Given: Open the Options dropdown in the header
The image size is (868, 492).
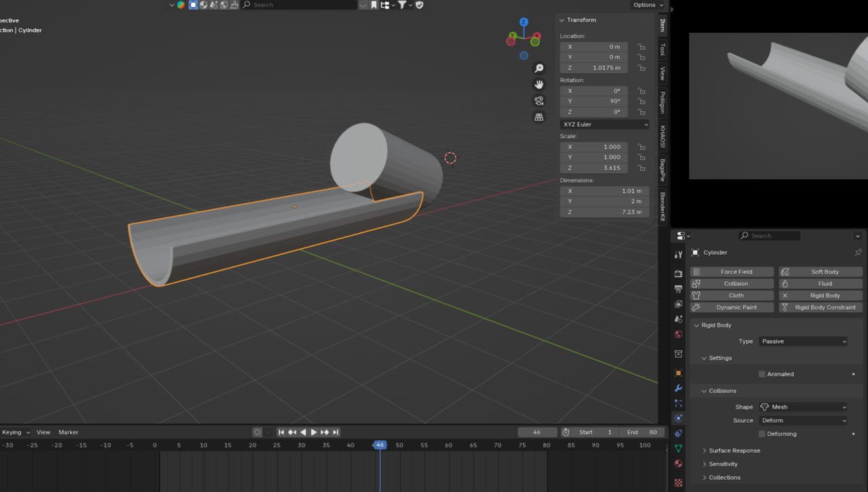Looking at the screenshot, I should coord(648,5).
